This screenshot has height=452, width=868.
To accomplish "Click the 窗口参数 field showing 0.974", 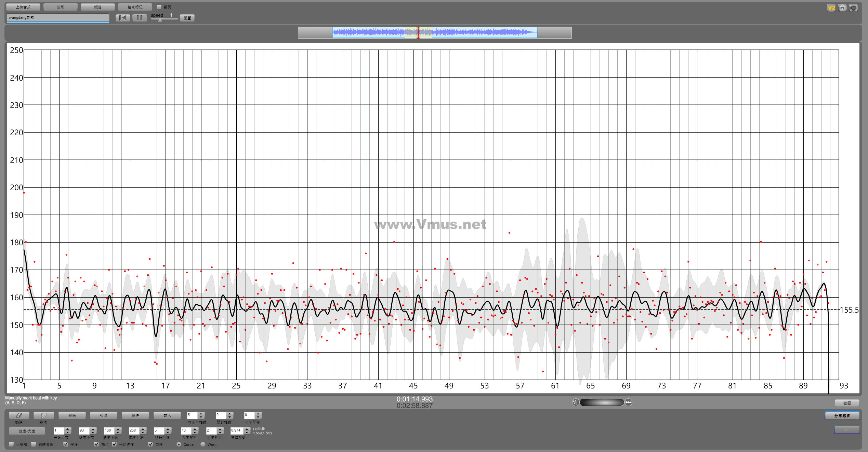I will point(237,430).
